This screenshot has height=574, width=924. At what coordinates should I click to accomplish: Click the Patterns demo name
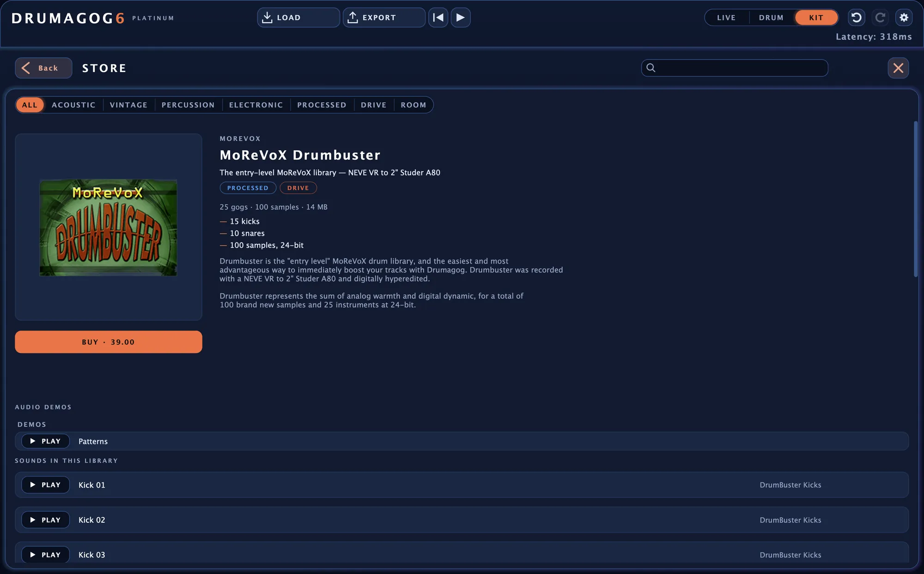(93, 441)
